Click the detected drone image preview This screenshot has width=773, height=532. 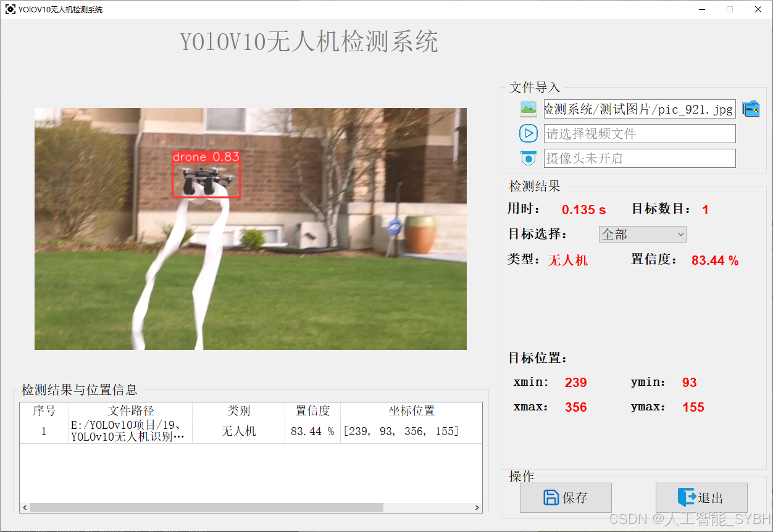(x=251, y=229)
